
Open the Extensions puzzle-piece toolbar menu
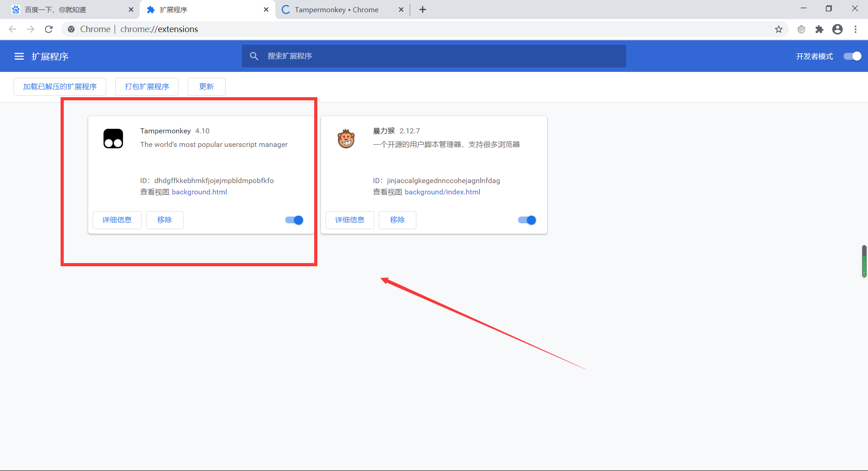pyautogui.click(x=819, y=29)
